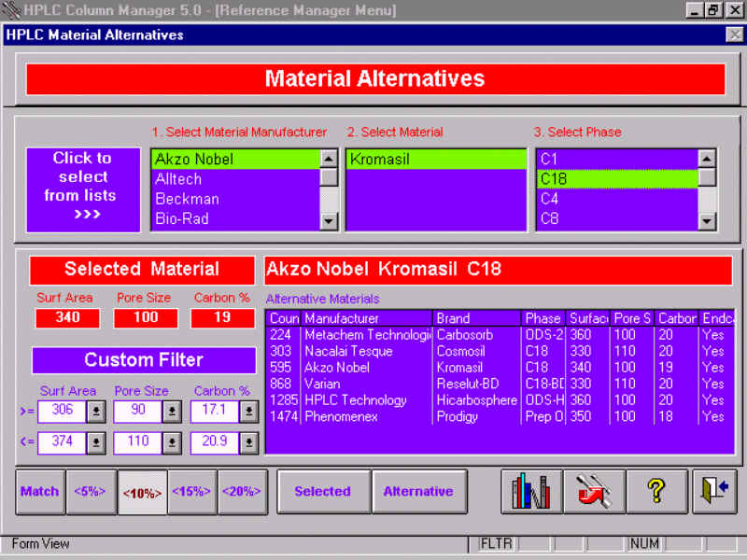This screenshot has height=560, width=747.
Task: Select Alltech in the manufacturer list
Action: [236, 179]
